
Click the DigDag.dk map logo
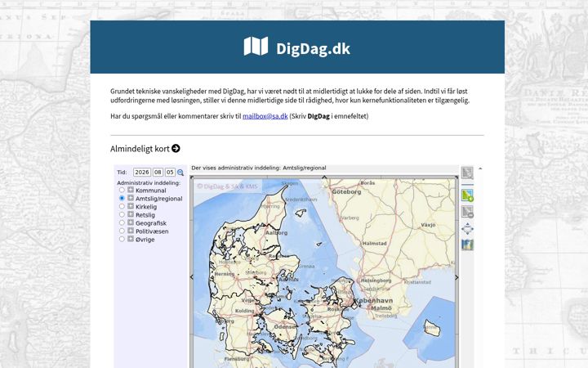pos(256,46)
